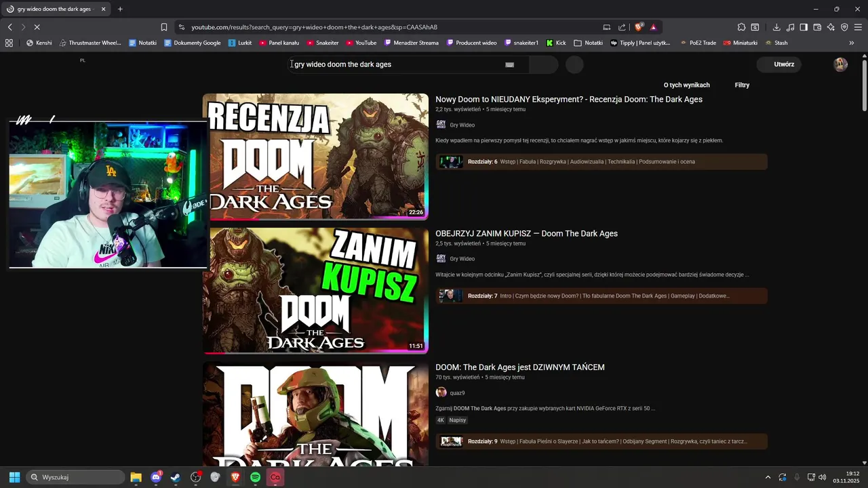Image resolution: width=868 pixels, height=488 pixels.
Task: Open the Gry Wideo channel under the recenzja video
Action: pos(462,125)
